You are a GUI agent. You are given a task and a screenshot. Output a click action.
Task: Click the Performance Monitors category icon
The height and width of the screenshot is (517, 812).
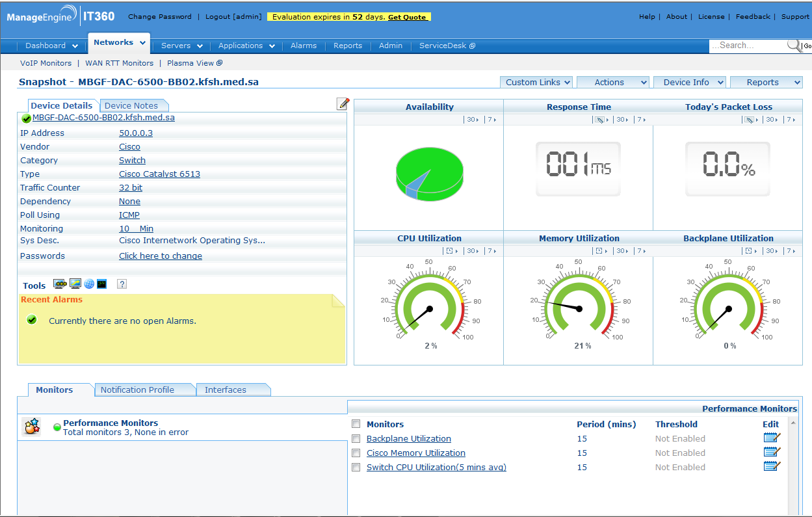point(31,427)
